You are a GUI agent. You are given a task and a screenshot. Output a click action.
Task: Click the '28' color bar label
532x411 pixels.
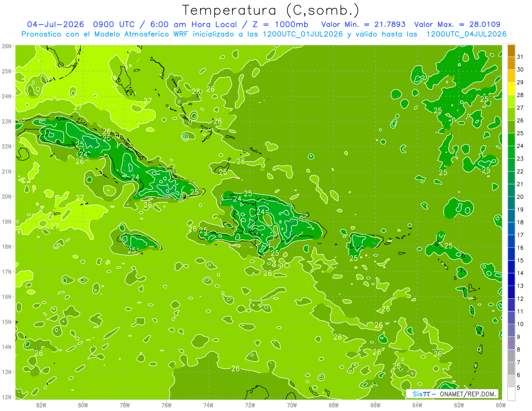tap(520, 95)
